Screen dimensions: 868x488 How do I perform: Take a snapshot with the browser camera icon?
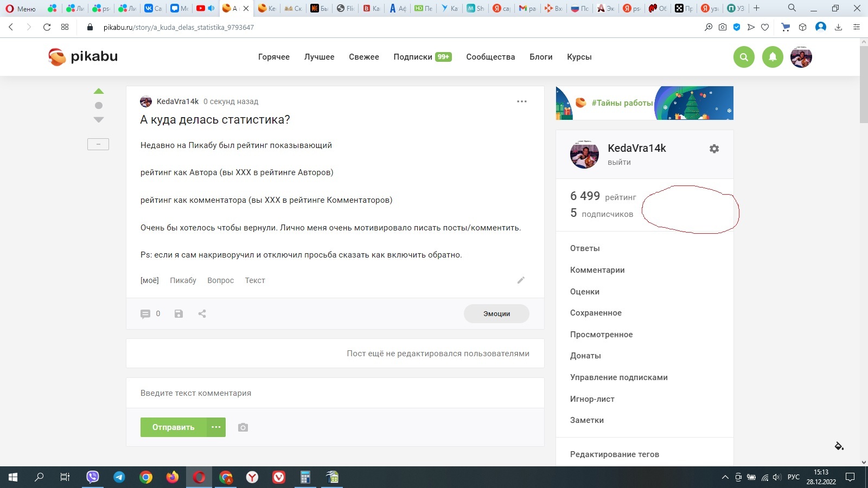point(723,27)
